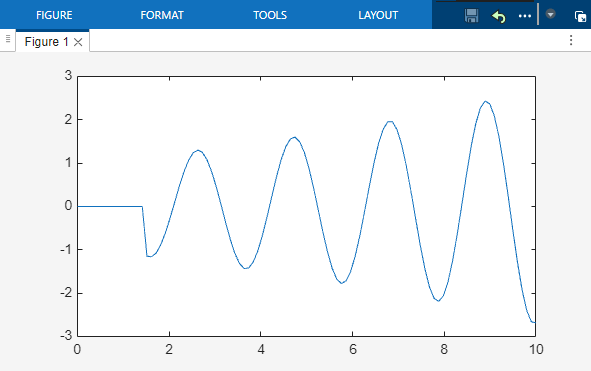Click x-axis tick label 4

coord(261,350)
